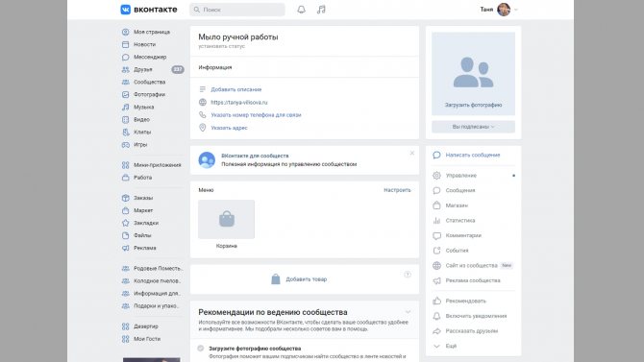The width and height of the screenshot is (644, 362).
Task: Close the ВКонтакте для сообществ banner
Action: 412,153
